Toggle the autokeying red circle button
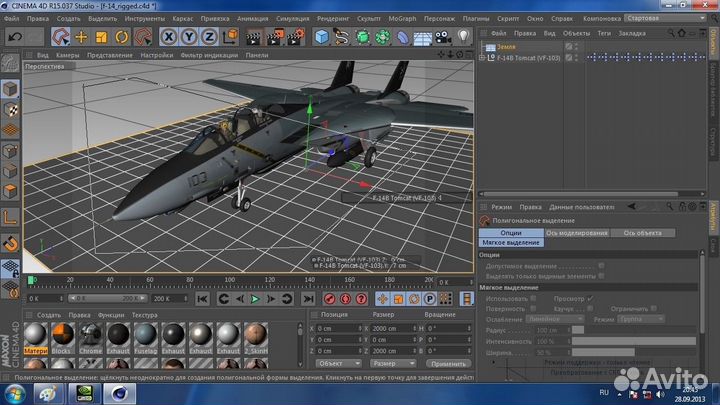Viewport: 720px width, 405px height. [x=345, y=299]
